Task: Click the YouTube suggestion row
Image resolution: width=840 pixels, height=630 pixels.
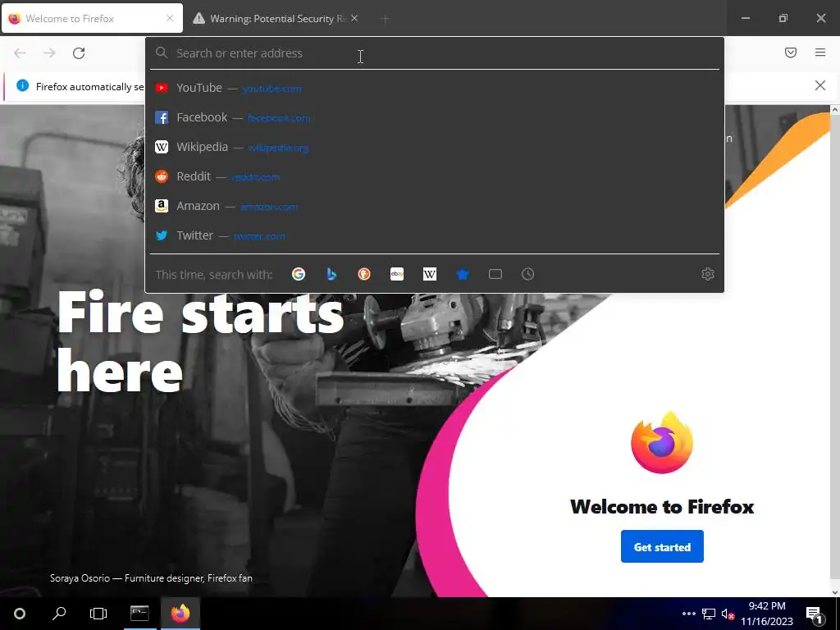Action: coord(435,88)
